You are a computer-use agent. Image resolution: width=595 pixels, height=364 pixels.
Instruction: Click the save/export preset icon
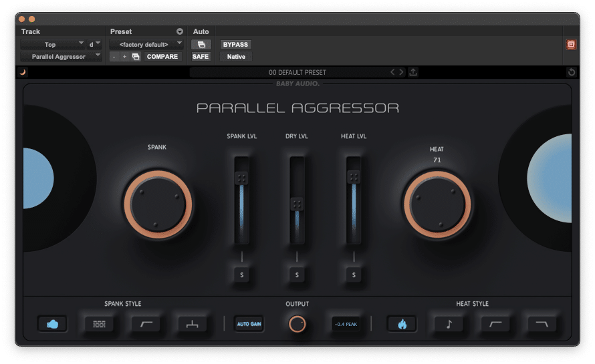[x=413, y=72]
